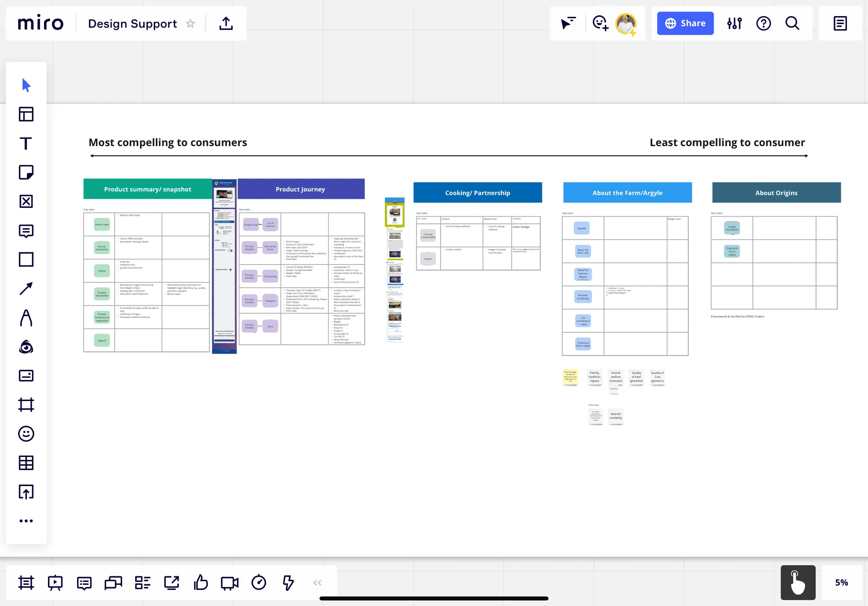Viewport: 868px width, 606px height.
Task: Click the blue Share button
Action: (685, 23)
